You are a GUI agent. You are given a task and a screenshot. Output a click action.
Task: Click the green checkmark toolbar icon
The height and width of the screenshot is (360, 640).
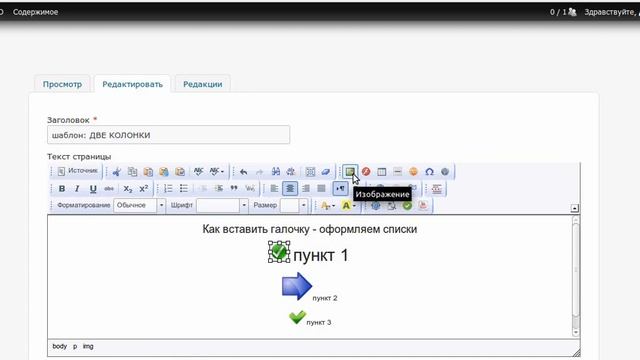(x=407, y=206)
